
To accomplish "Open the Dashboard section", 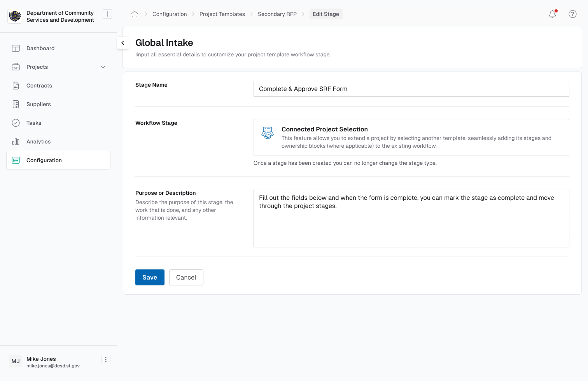I will [40, 48].
